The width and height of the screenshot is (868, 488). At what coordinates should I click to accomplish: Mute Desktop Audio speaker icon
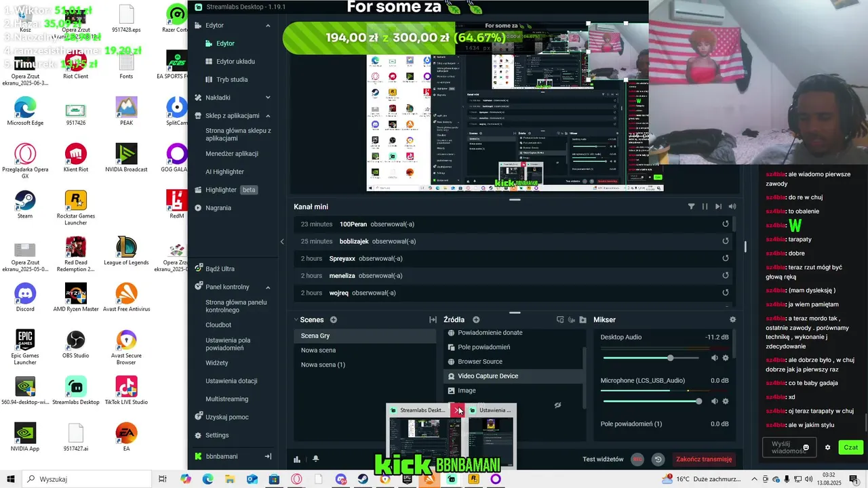click(714, 358)
